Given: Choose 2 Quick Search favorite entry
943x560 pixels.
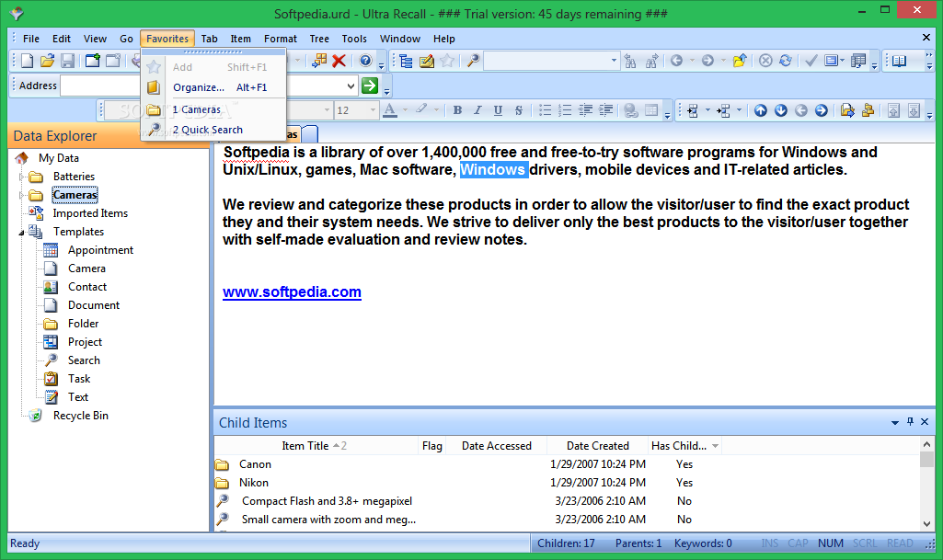Looking at the screenshot, I should pos(213,130).
